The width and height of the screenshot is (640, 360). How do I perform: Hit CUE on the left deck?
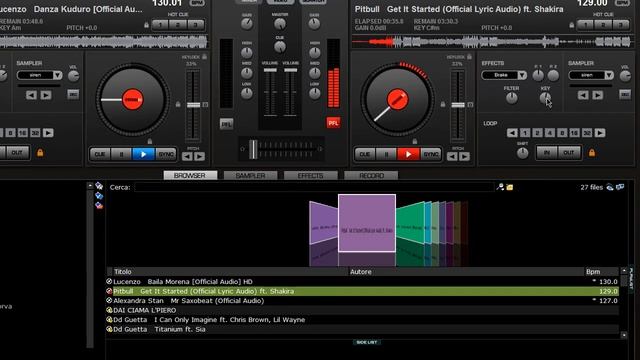click(x=100, y=154)
